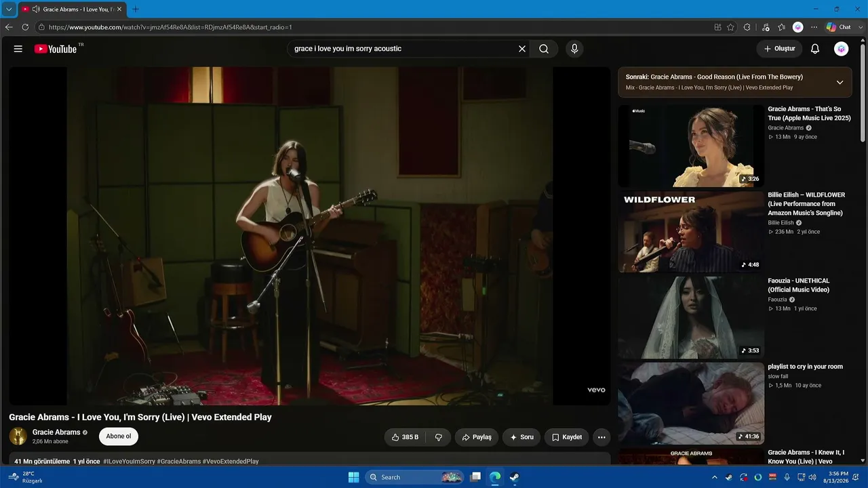The image size is (868, 488).
Task: Go to YouTube home via the logo
Action: coord(56,49)
